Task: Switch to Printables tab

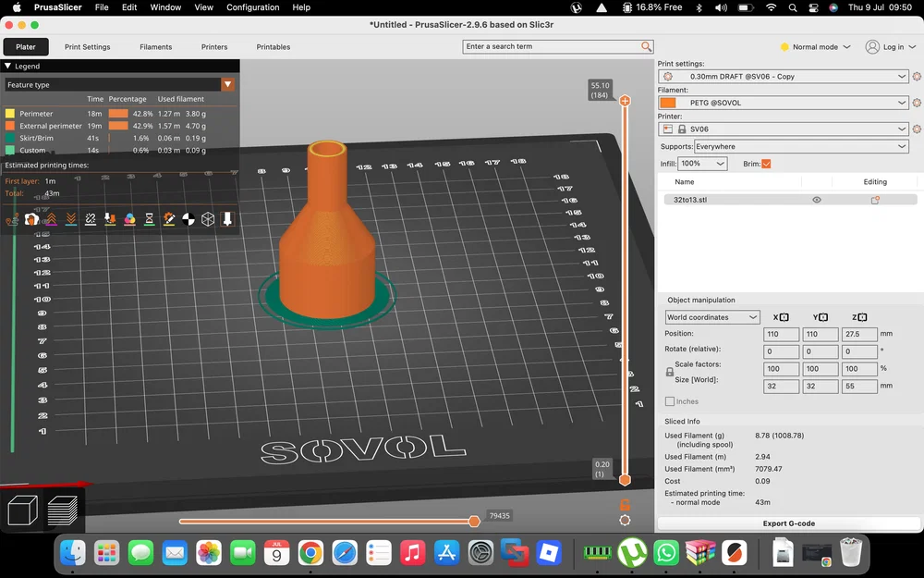Action: coord(273,46)
